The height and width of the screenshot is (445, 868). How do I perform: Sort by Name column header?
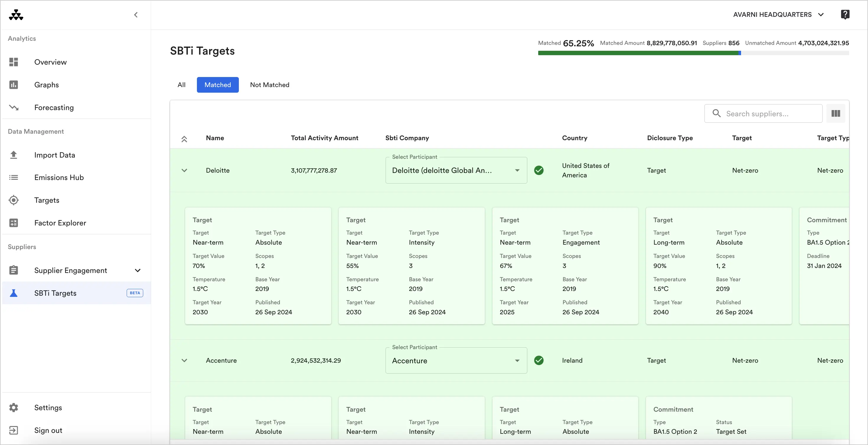tap(215, 138)
